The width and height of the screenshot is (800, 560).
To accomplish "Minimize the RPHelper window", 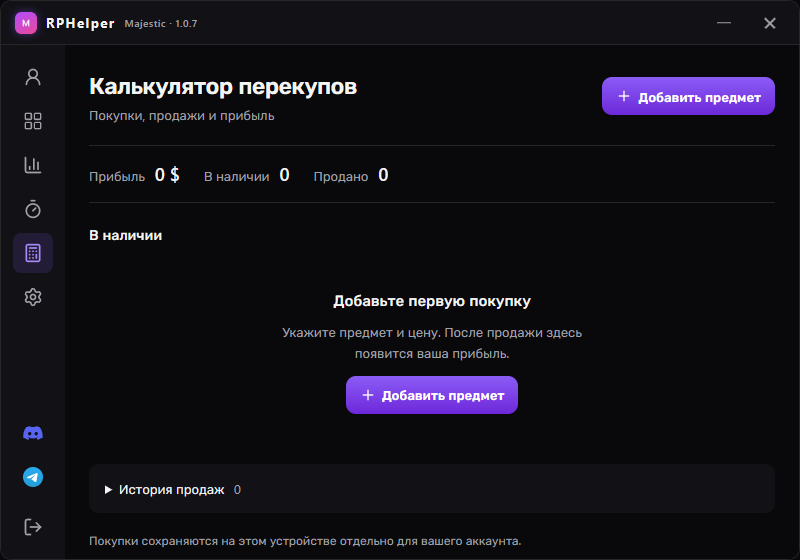I will point(723,23).
